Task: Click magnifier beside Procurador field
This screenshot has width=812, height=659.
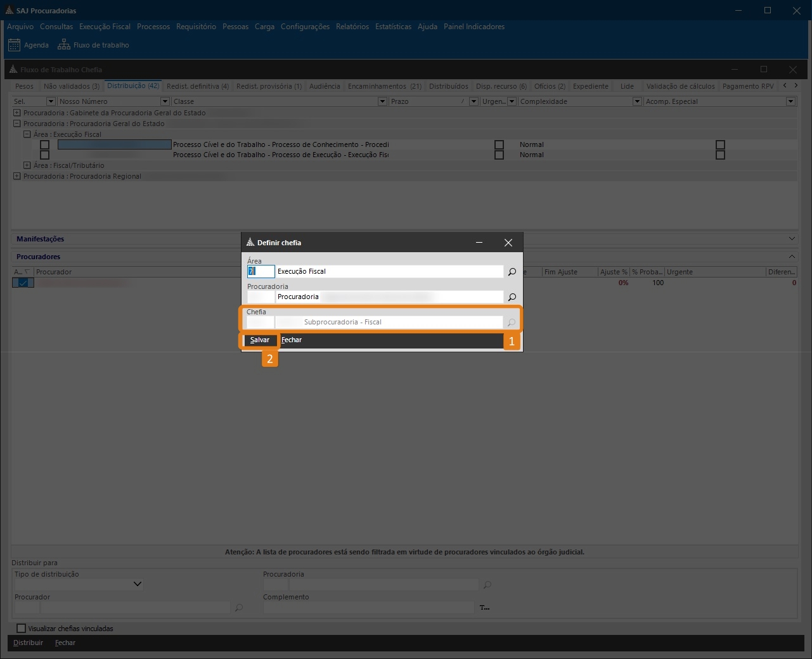Action: (x=239, y=608)
